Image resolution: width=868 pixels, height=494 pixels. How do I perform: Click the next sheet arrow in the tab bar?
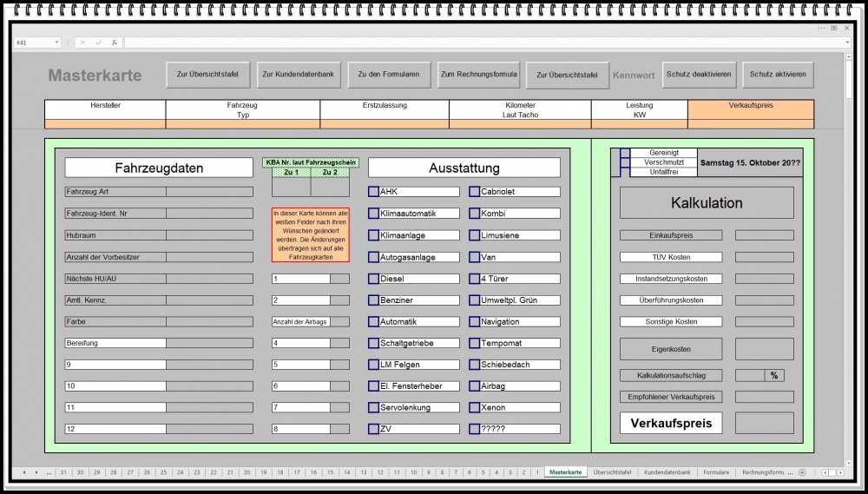click(x=36, y=472)
